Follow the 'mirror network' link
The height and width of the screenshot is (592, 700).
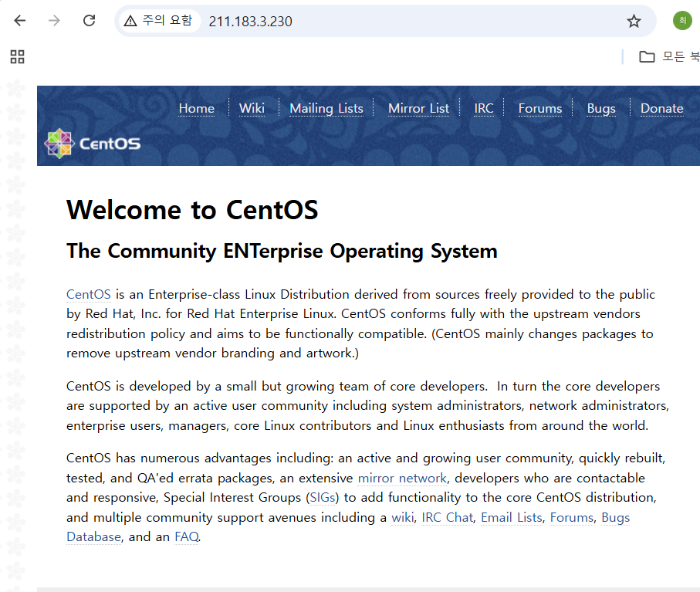(x=402, y=479)
